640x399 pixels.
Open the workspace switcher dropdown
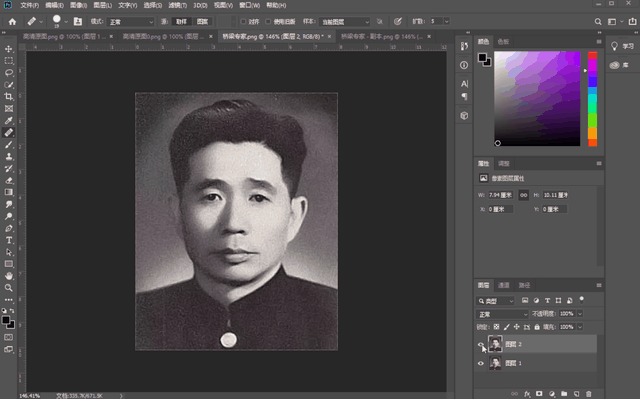click(x=614, y=22)
